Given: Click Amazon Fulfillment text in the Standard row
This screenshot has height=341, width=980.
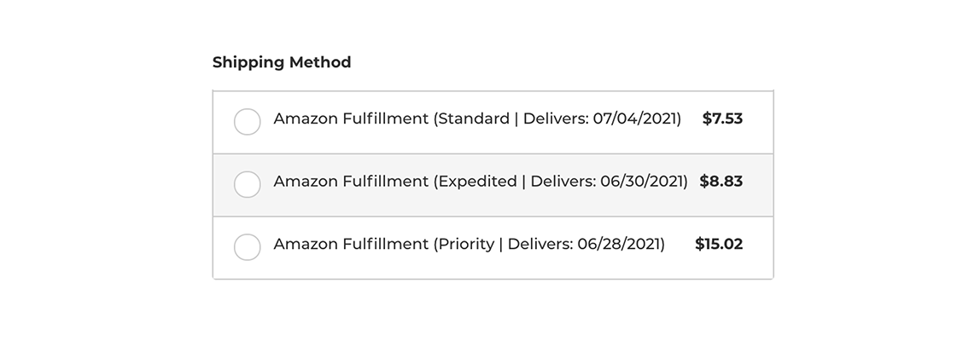Looking at the screenshot, I should click(351, 119).
